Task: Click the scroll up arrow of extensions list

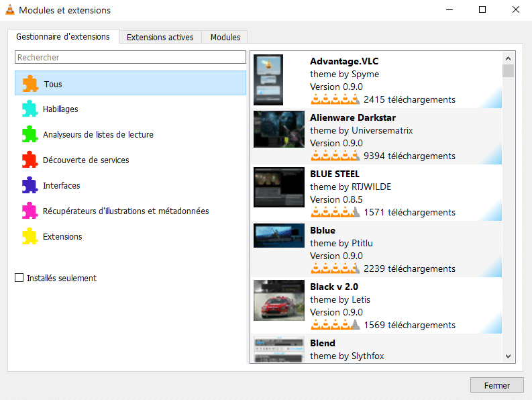Action: 508,58
